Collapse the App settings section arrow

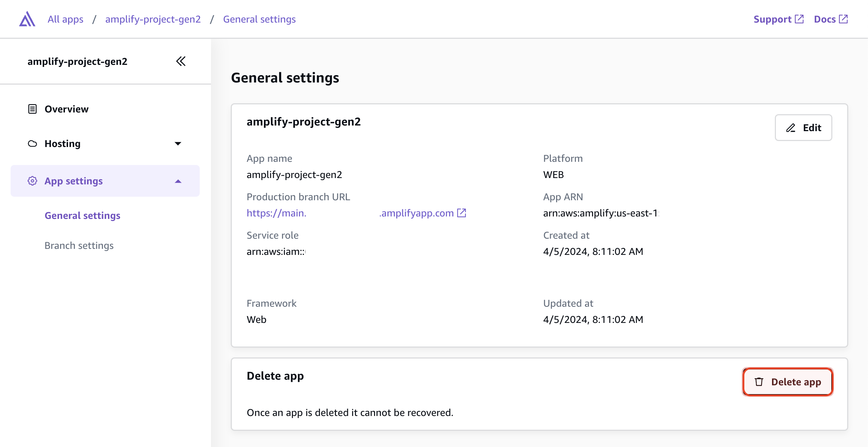click(x=179, y=181)
